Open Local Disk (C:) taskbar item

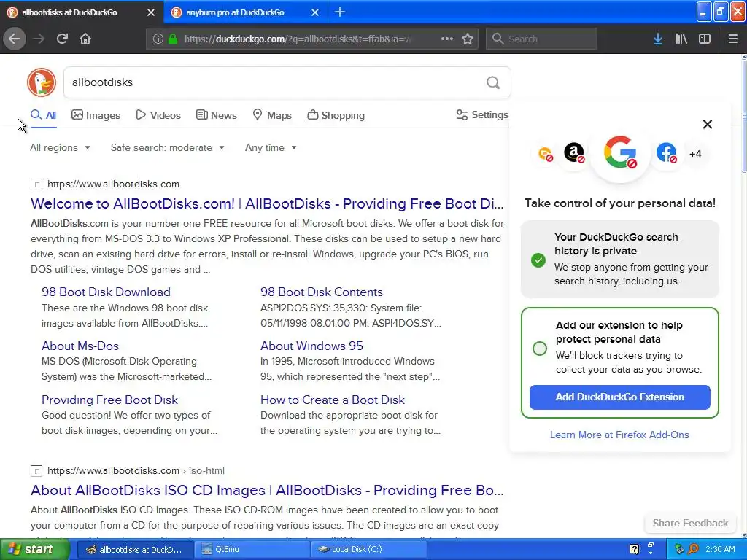(x=368, y=549)
